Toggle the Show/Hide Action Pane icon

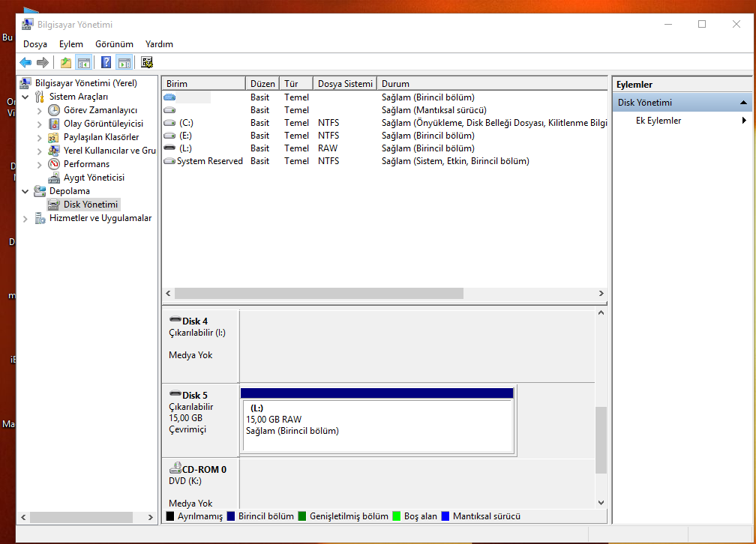(124, 62)
